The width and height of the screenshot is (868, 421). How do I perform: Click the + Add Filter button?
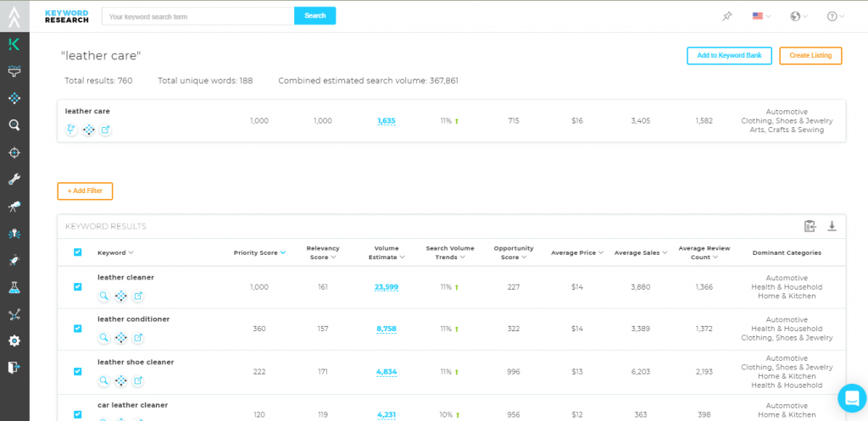[85, 191]
